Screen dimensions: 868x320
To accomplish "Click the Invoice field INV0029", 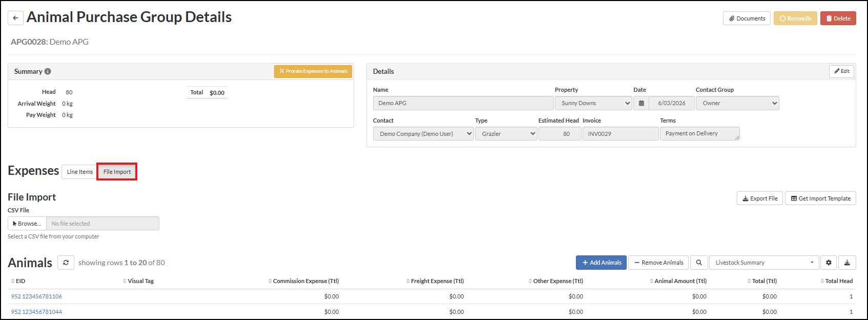I will tap(620, 134).
